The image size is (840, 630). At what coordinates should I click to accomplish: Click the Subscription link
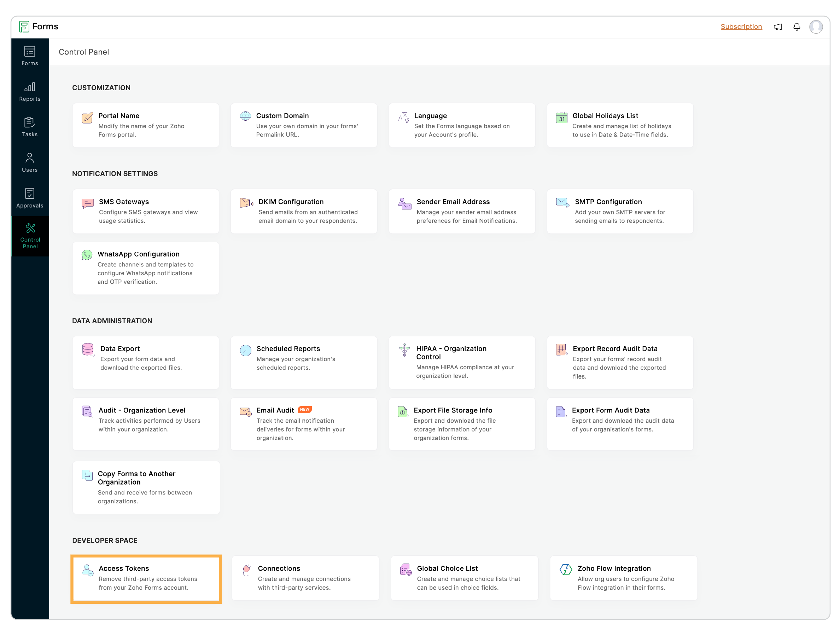pyautogui.click(x=741, y=27)
